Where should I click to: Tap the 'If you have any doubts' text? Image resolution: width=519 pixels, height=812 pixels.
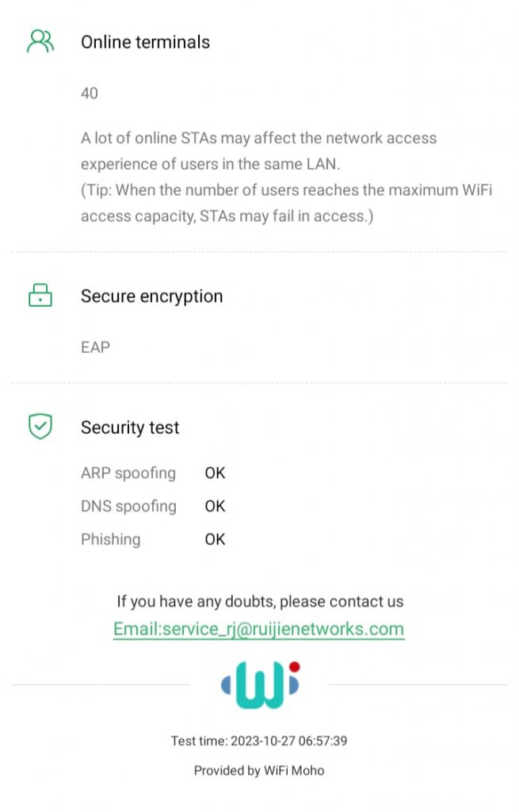click(260, 601)
